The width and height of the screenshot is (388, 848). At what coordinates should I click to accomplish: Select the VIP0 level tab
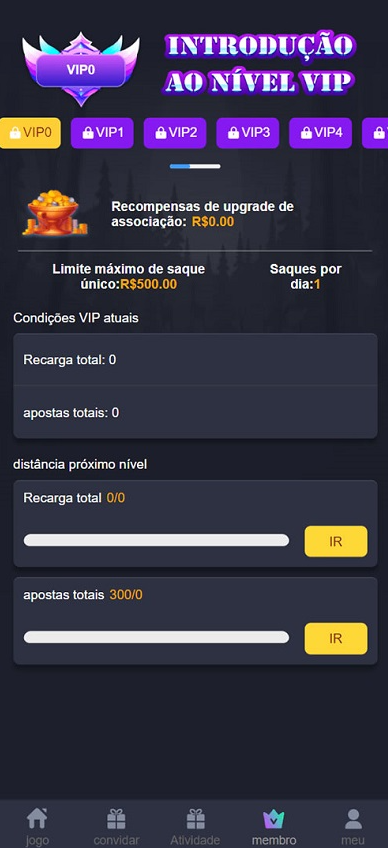(x=30, y=133)
